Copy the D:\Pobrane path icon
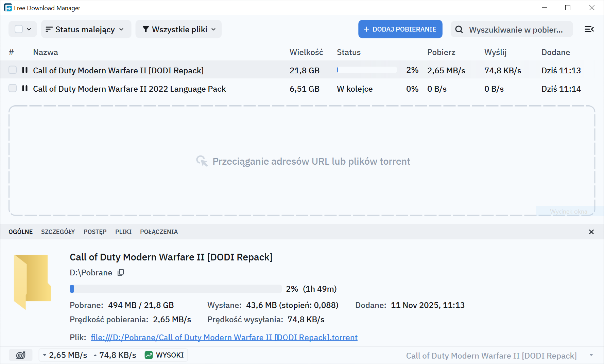 [x=121, y=273]
